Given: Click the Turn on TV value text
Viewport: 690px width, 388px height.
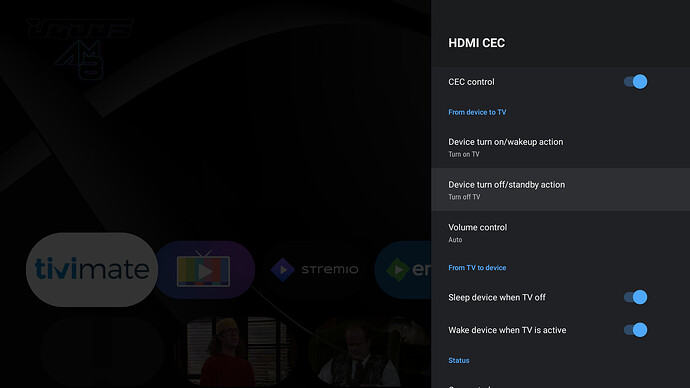Looking at the screenshot, I should tap(464, 154).
